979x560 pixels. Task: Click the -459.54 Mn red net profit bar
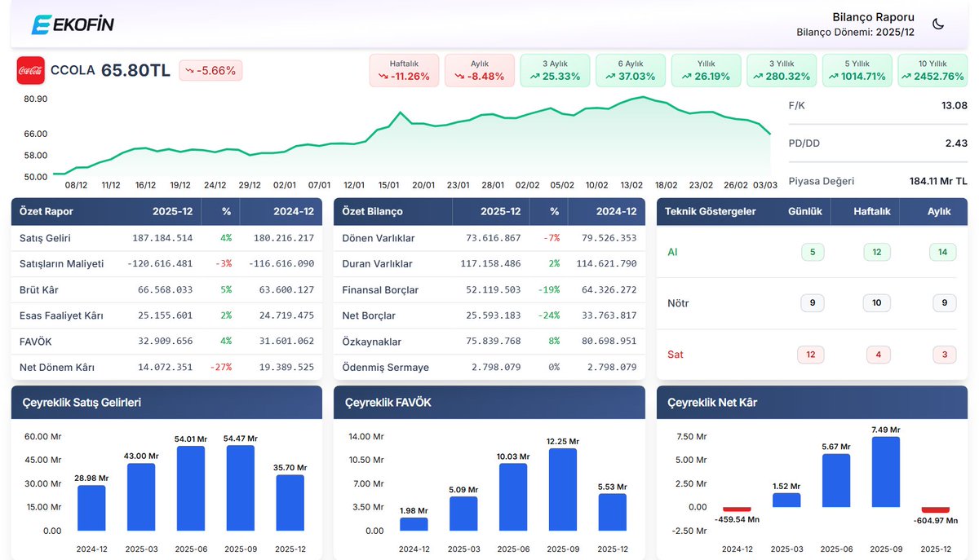coord(737,509)
